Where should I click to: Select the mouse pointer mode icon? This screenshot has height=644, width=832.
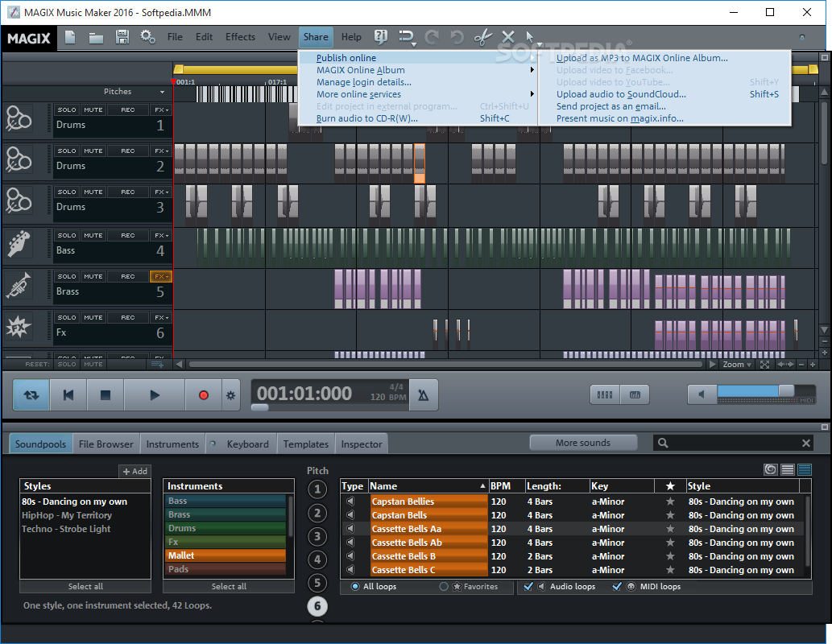(529, 37)
